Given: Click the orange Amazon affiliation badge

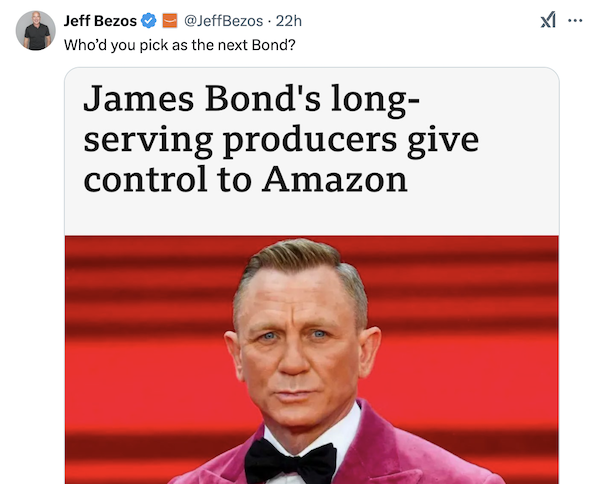Looking at the screenshot, I should pyautogui.click(x=170, y=21).
